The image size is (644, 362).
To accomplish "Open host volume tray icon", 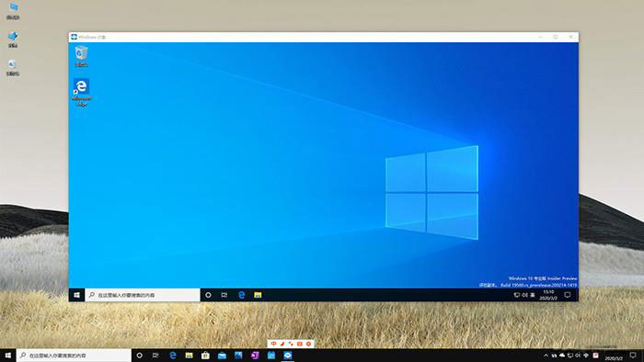I will pyautogui.click(x=578, y=356).
